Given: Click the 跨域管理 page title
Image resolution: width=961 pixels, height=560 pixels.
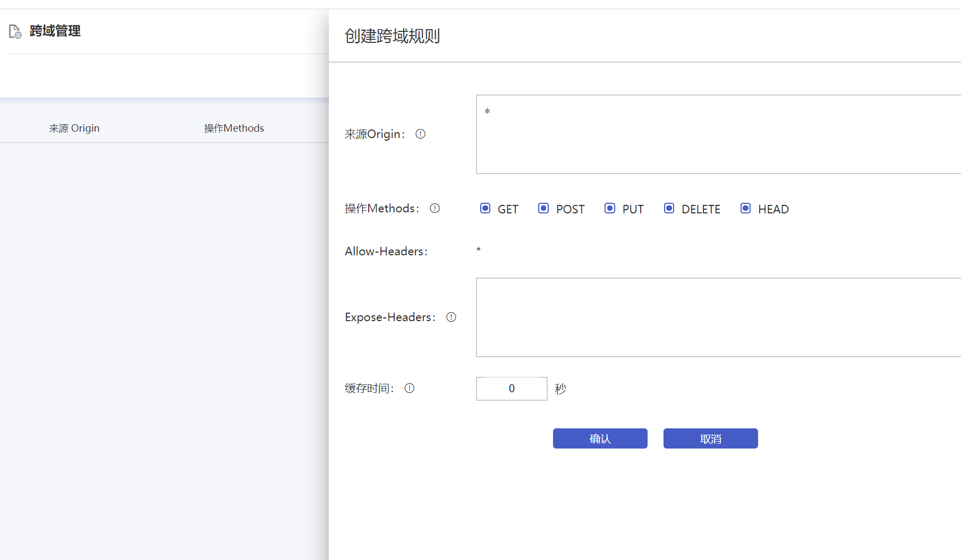Looking at the screenshot, I should click(55, 31).
